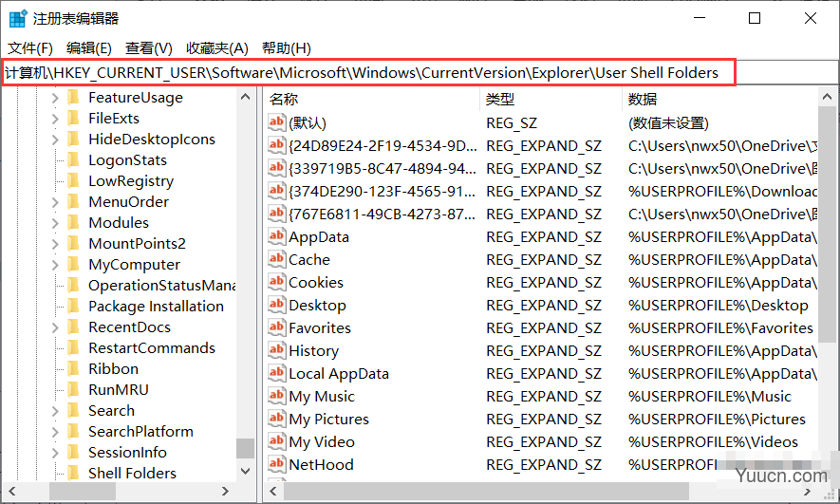Click the MenuOrder folder icon
The height and width of the screenshot is (504, 840).
(x=74, y=202)
